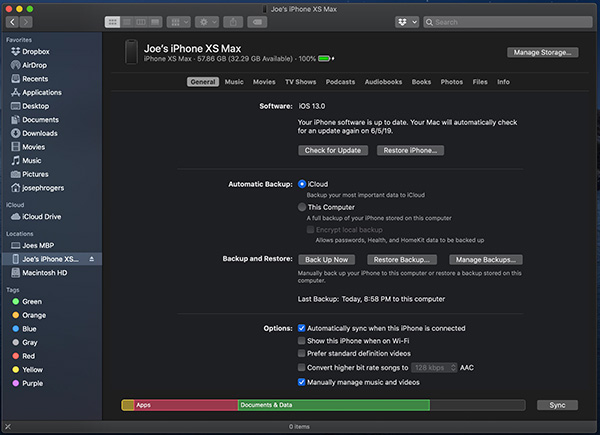
Task: Eject Joe's iPhone XS from sidebar
Action: [92, 259]
